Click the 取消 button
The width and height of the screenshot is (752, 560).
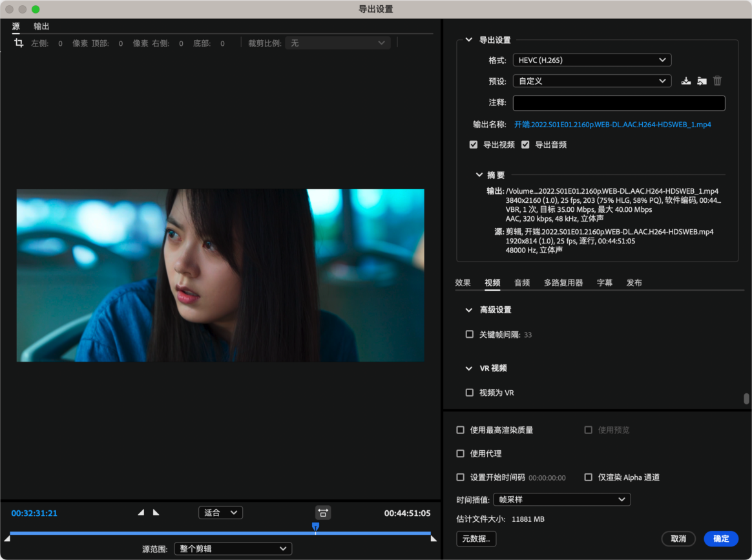[678, 539]
